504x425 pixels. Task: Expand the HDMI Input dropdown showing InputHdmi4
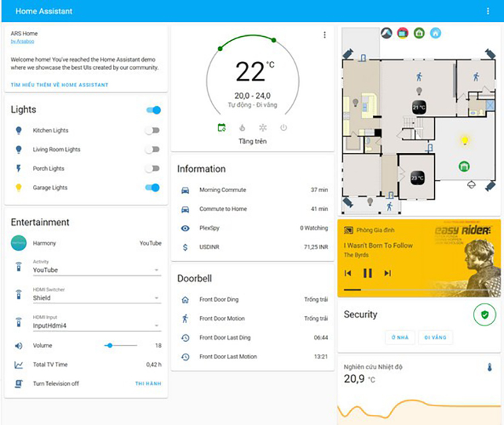point(96,326)
